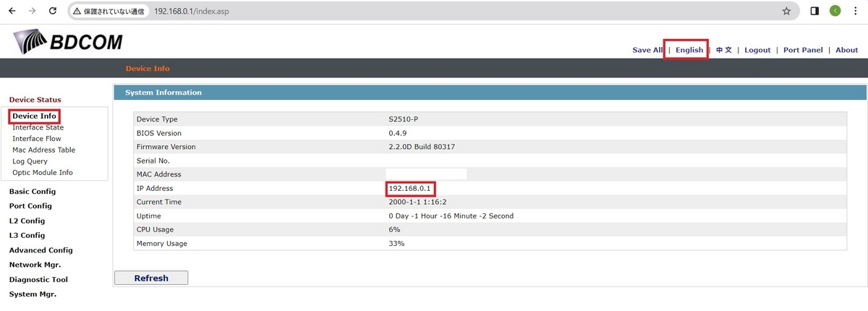The image size is (868, 311).
Task: Log out of the switch
Action: point(757,50)
